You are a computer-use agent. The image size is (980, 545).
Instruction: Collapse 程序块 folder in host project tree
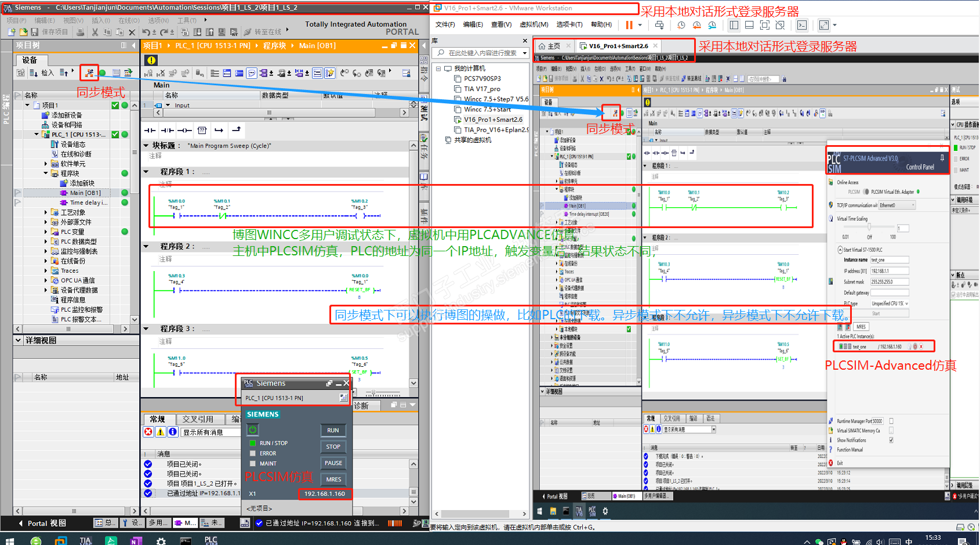(46, 173)
